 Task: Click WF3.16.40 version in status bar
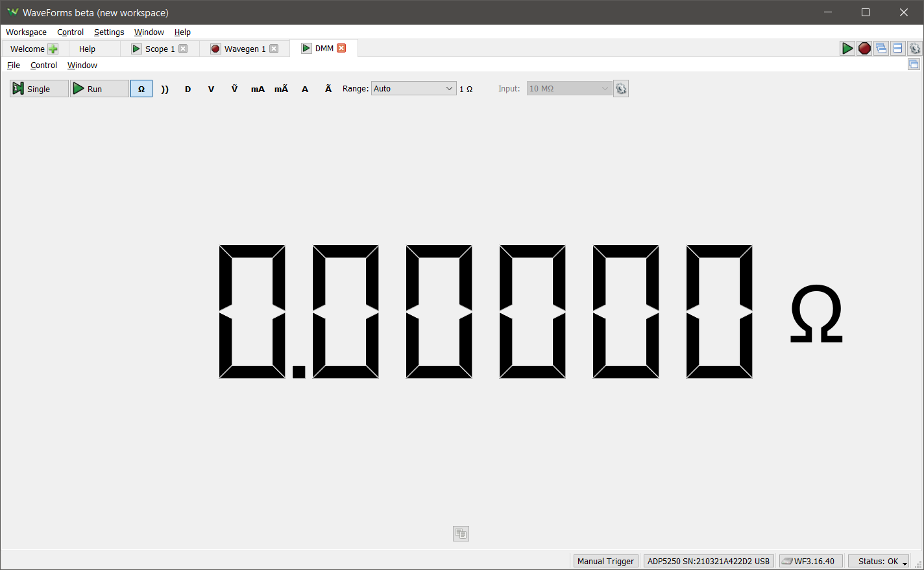[x=811, y=561]
